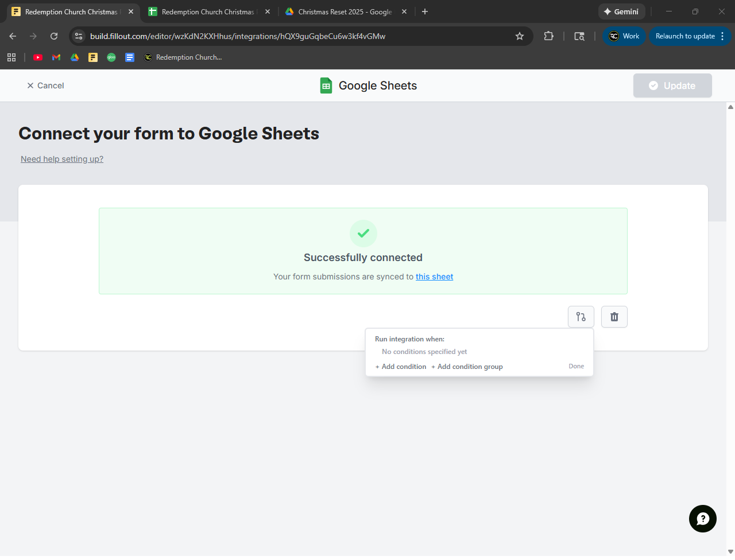Screen dimensions: 735x560
Task: Delete integration using the trash icon
Action: (614, 317)
